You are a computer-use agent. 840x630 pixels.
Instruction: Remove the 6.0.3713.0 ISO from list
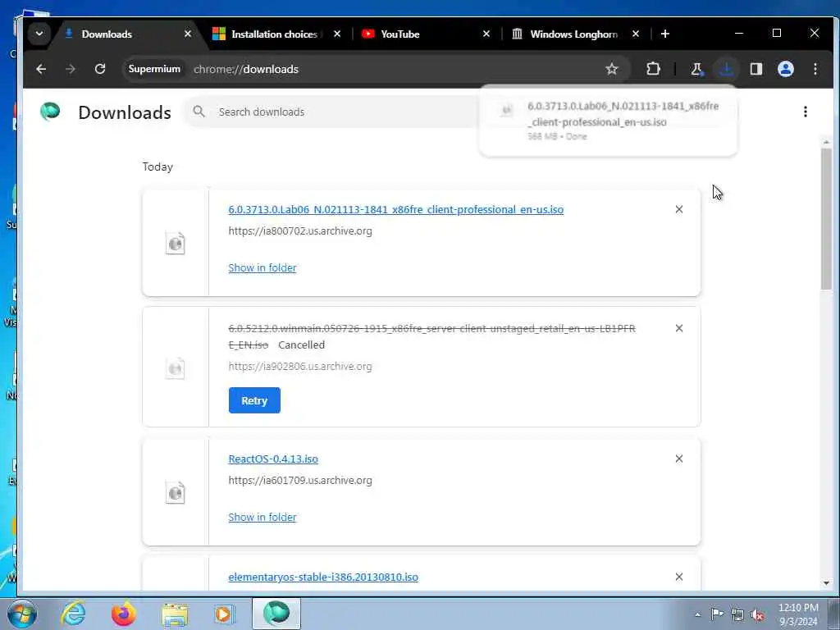pyautogui.click(x=678, y=209)
